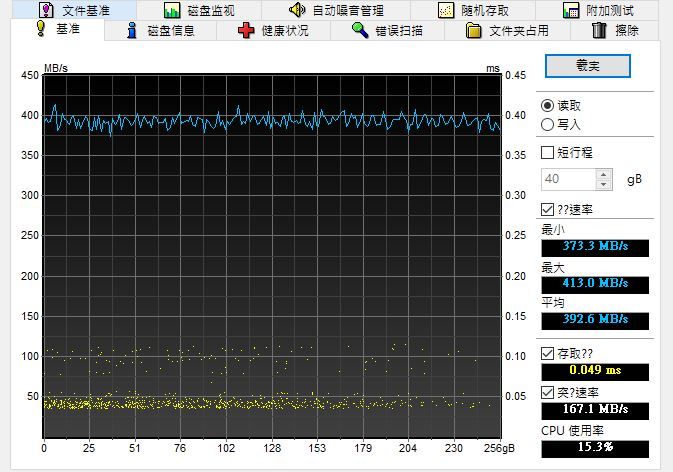
Task: Click the short stroke gB input field
Action: (568, 179)
